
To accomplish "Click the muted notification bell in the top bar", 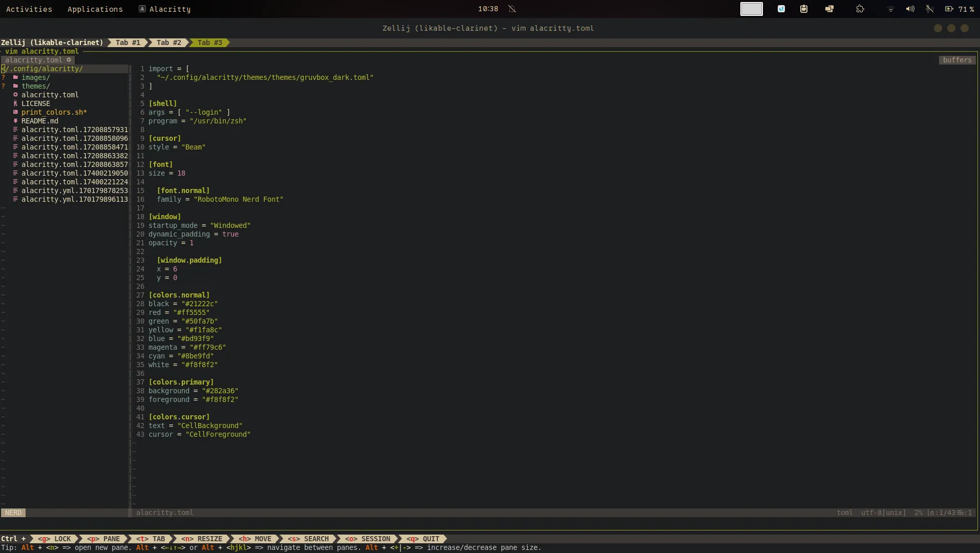I will (512, 9).
